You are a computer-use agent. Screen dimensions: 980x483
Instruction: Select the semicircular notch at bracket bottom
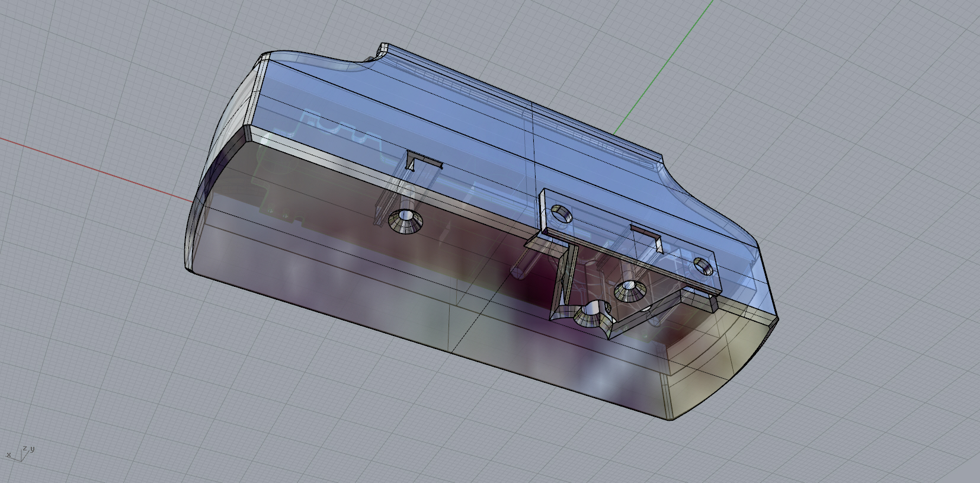590,316
